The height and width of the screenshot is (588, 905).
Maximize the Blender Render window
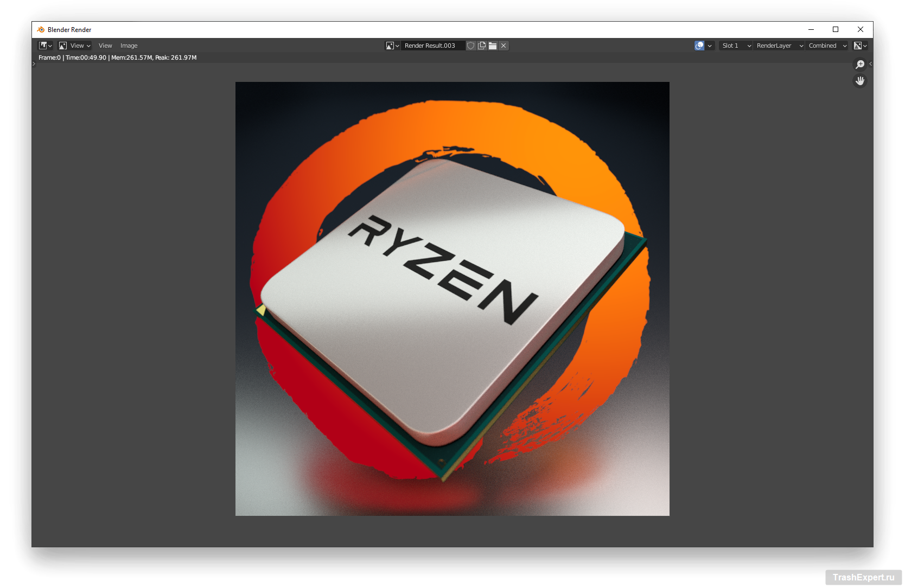[836, 30]
